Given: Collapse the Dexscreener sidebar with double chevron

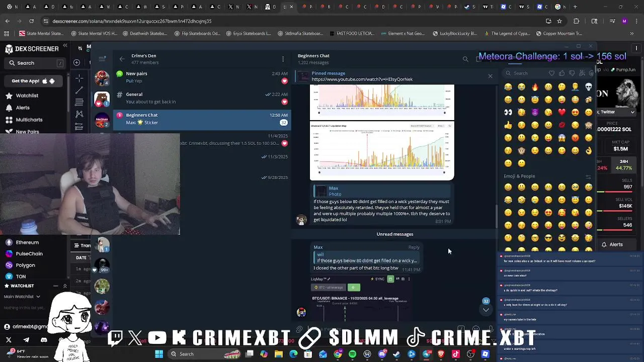Looking at the screenshot, I should click(x=65, y=46).
